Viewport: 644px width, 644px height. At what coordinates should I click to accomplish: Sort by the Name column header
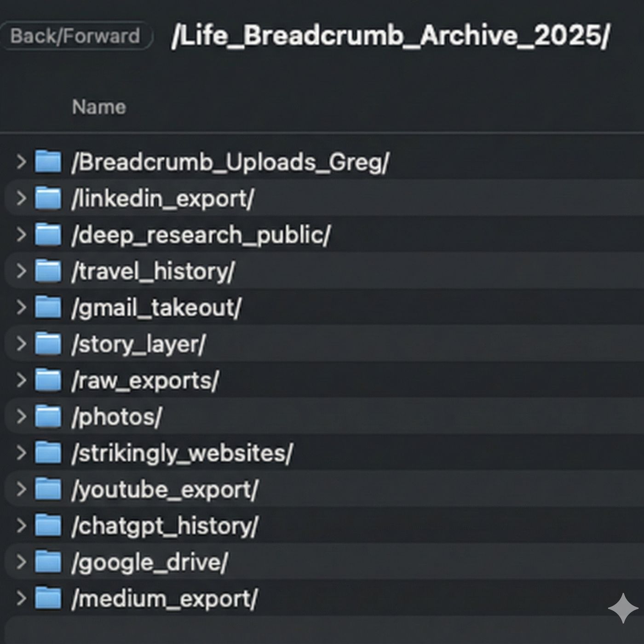(99, 107)
